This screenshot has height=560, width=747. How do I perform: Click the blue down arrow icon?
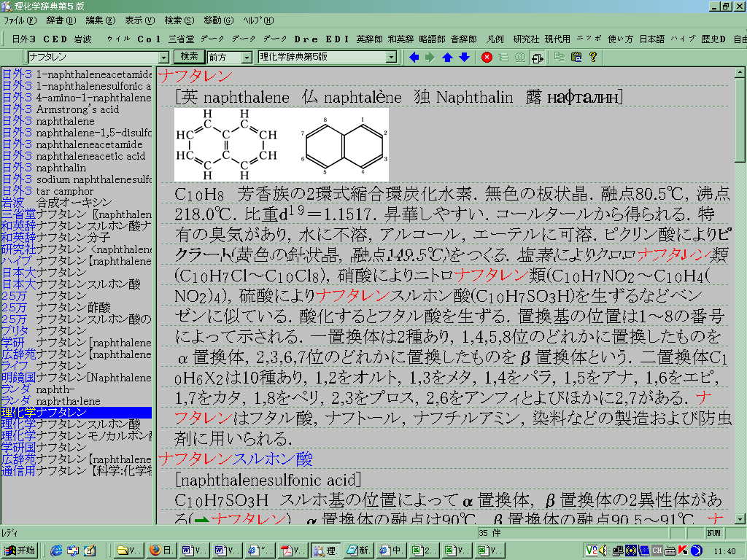464,57
